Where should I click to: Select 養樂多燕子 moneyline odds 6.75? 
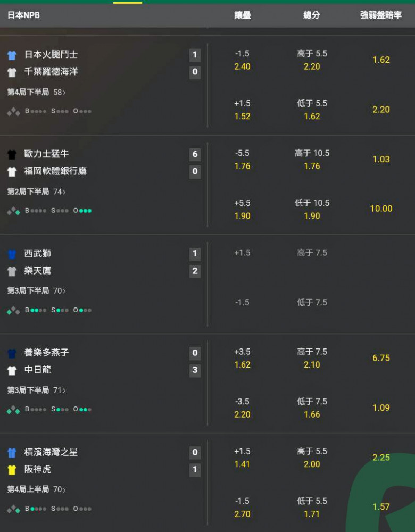pos(381,358)
